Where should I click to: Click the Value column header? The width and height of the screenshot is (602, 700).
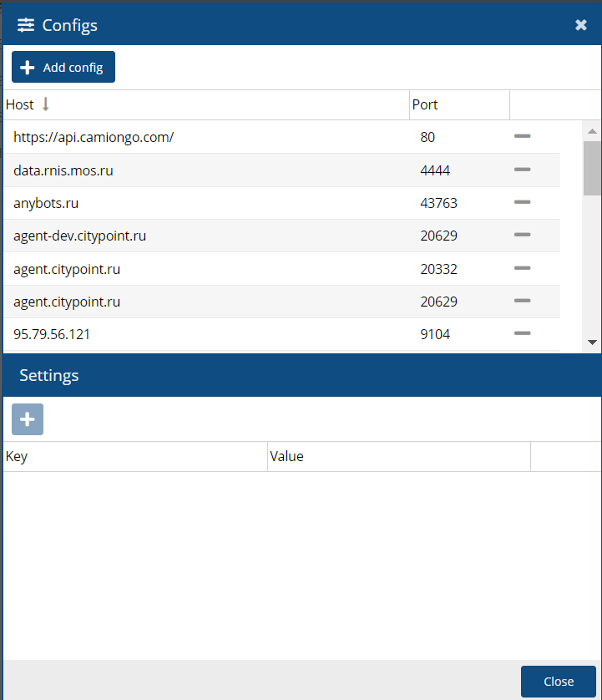pyautogui.click(x=286, y=457)
